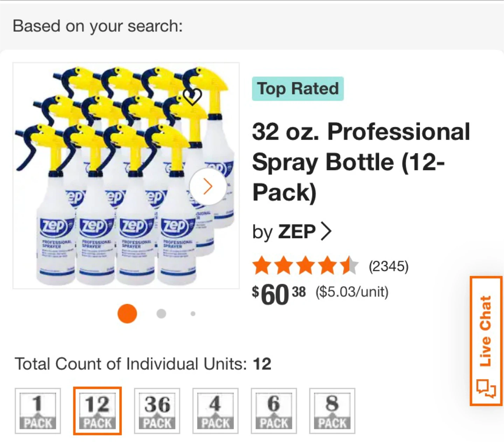Open the star rating reviews
The image size is (504, 448).
(x=305, y=266)
